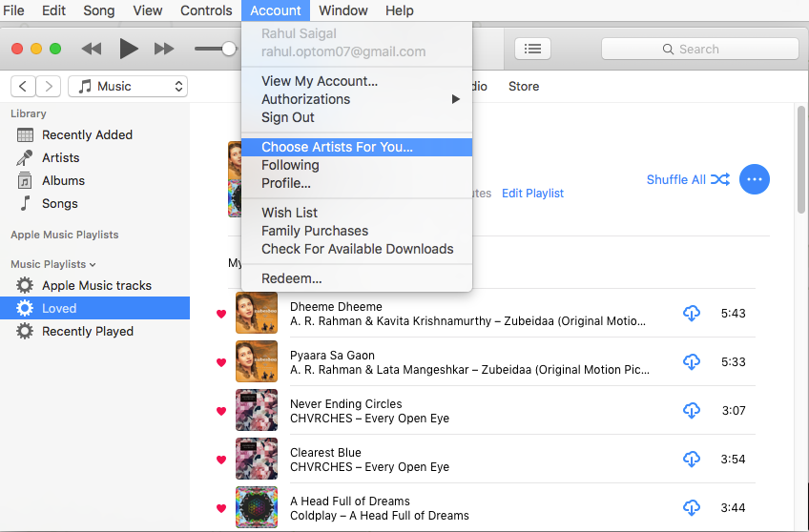Download A Head Full of Dreams cloud icon

(x=692, y=508)
